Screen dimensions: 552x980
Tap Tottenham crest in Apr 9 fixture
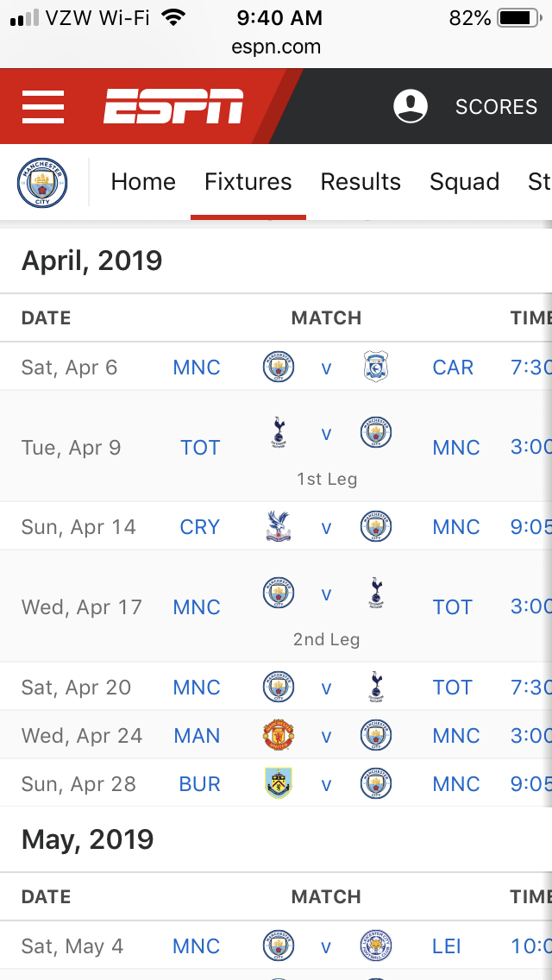[279, 433]
